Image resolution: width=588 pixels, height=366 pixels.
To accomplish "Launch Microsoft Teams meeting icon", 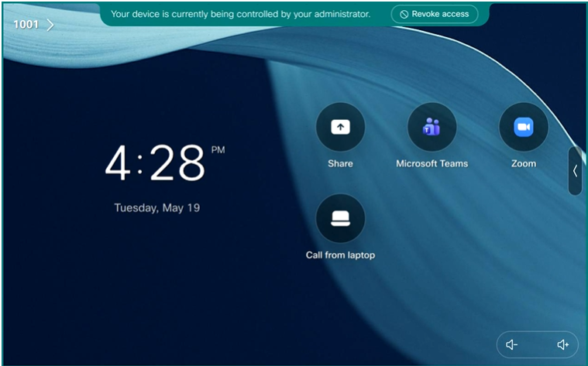I will pyautogui.click(x=432, y=127).
